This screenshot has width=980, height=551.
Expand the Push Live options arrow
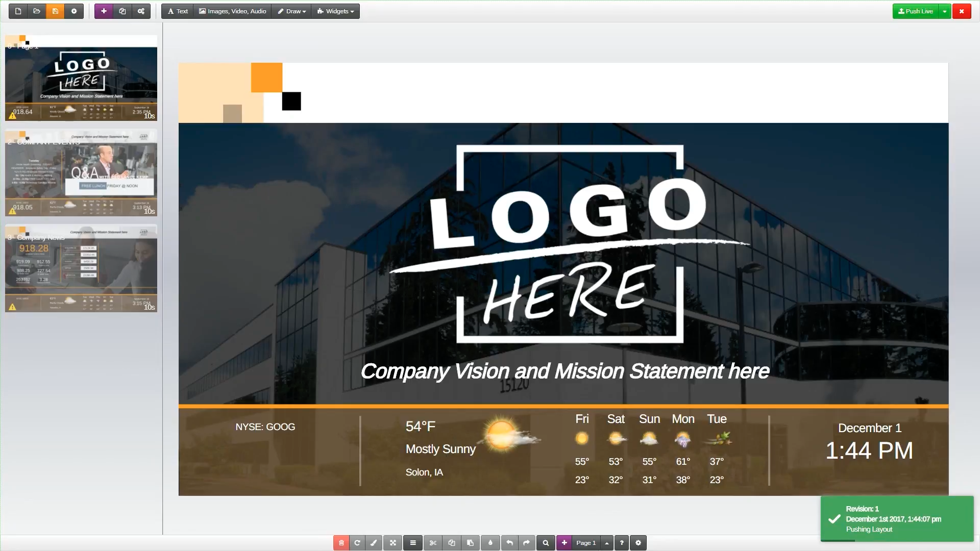(945, 11)
